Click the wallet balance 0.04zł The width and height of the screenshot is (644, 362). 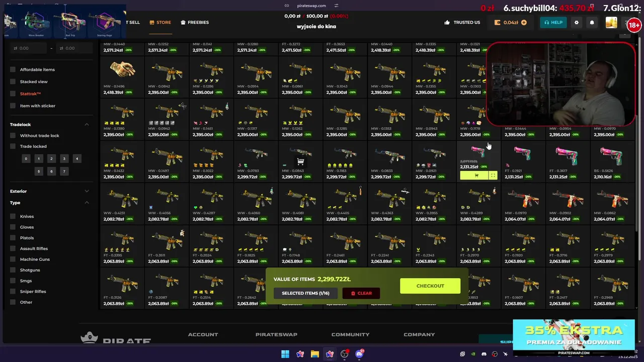click(511, 22)
